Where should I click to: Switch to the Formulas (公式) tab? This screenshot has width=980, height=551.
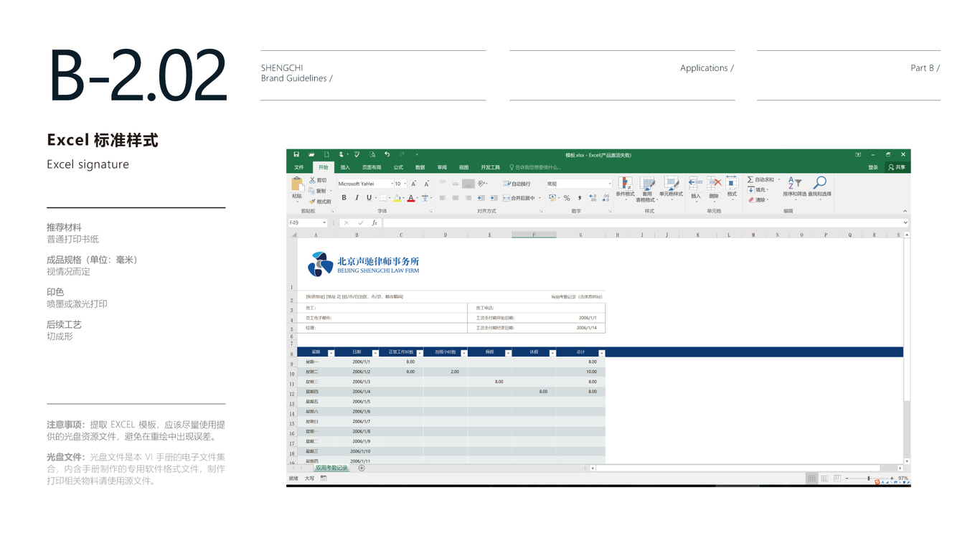[398, 167]
